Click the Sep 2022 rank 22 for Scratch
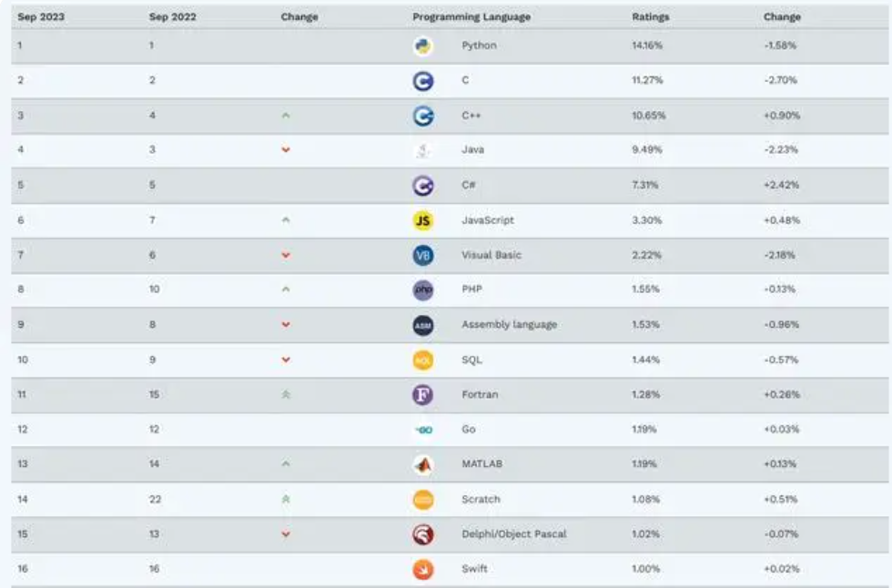 [x=155, y=500]
